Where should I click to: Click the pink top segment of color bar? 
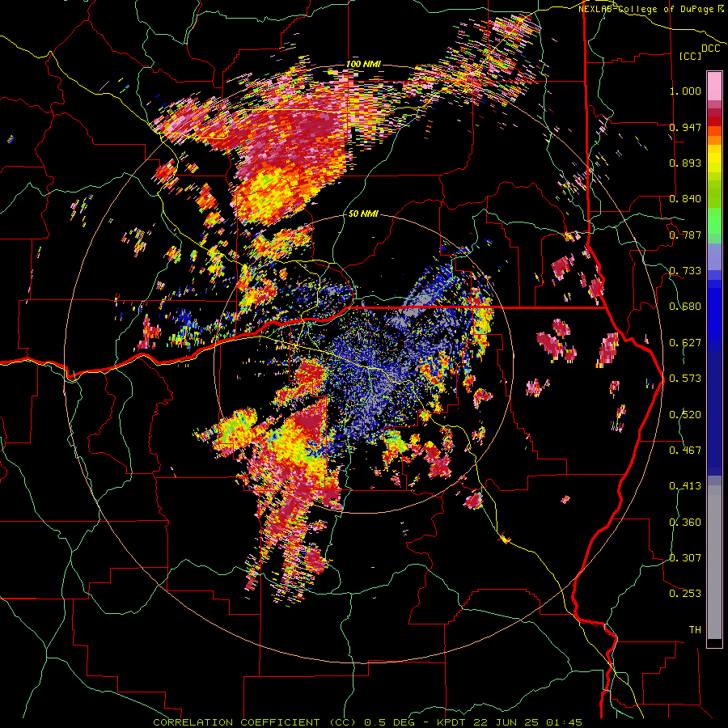714,86
